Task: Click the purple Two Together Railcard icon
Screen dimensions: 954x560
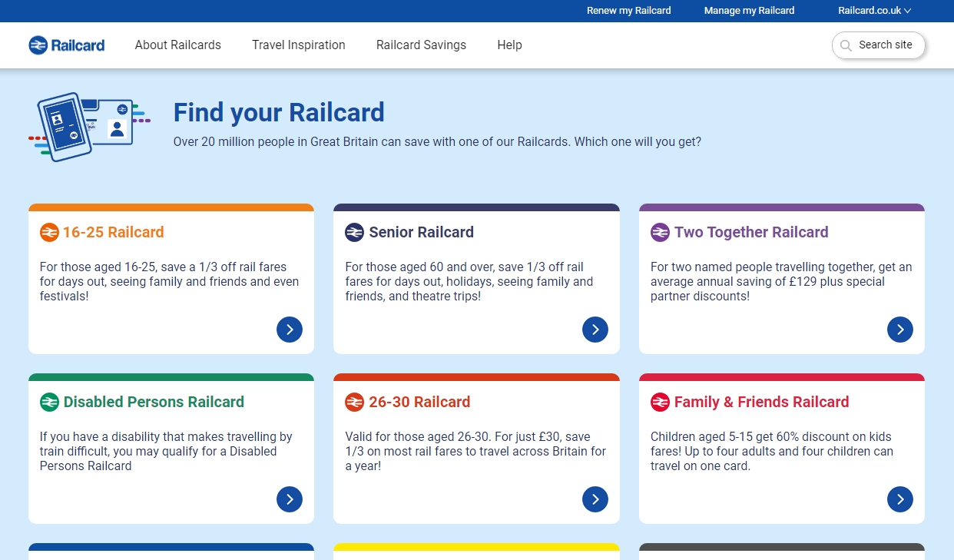Action: [660, 232]
